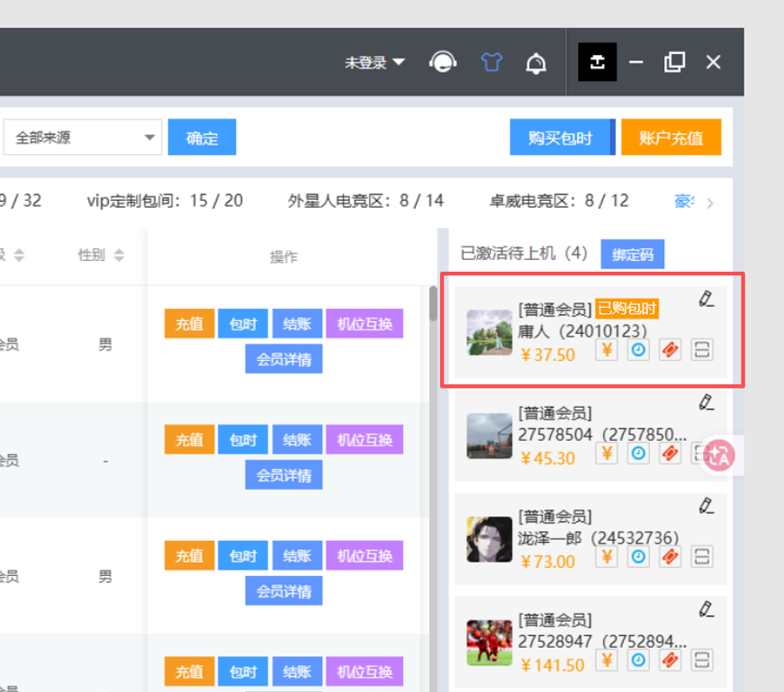Open 会员详情 in the first member row
Image resolution: width=784 pixels, height=692 pixels.
point(284,358)
